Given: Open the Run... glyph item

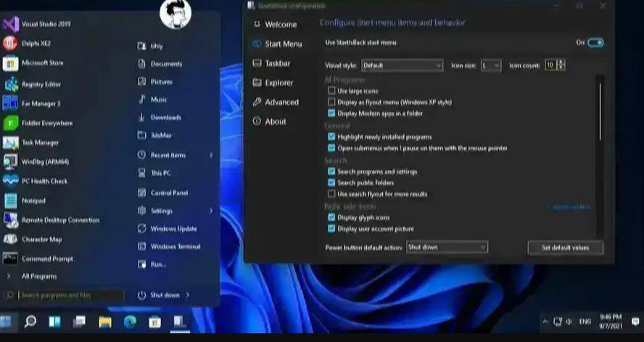Looking at the screenshot, I should (141, 264).
